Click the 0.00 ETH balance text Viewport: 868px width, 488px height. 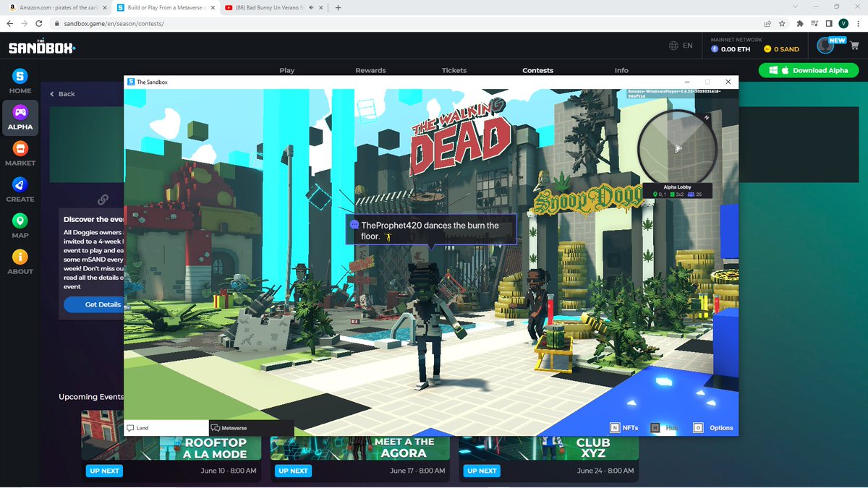tap(736, 49)
